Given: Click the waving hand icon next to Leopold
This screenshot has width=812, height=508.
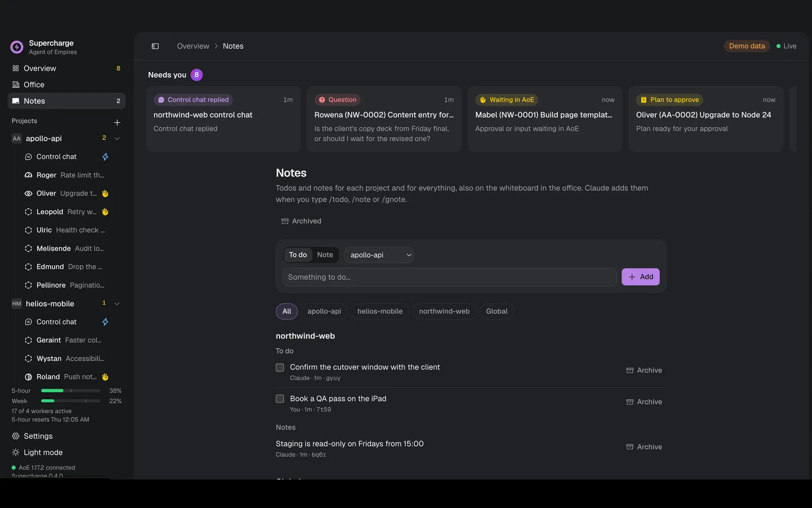Looking at the screenshot, I should coord(105,212).
